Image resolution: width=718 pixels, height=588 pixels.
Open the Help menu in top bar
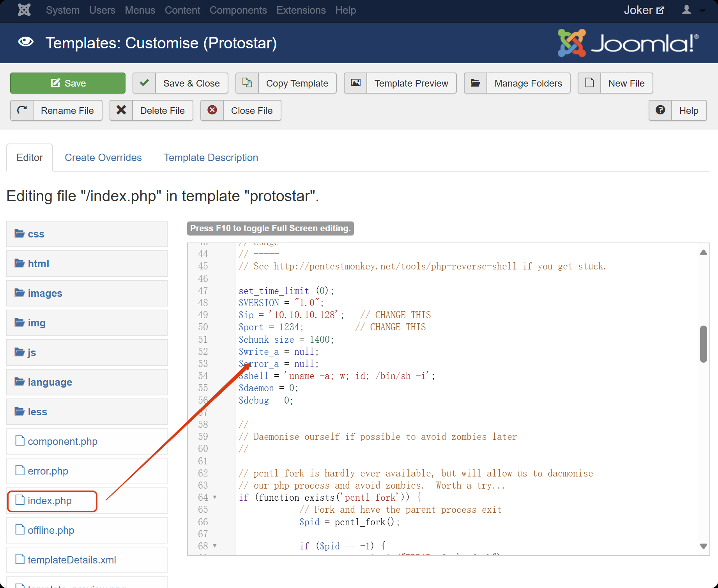(345, 10)
